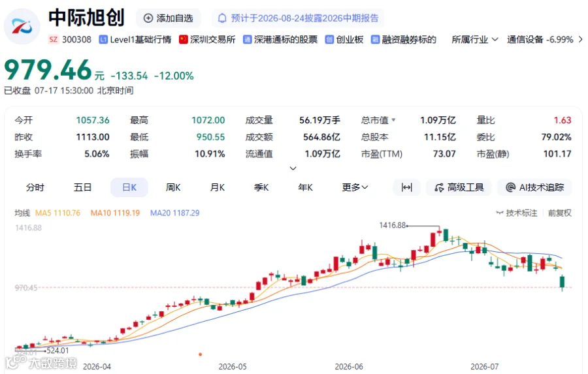Image resolution: width=588 pixels, height=374 pixels.
Task: Click the 换手率 value 5.06%
Action: [97, 153]
